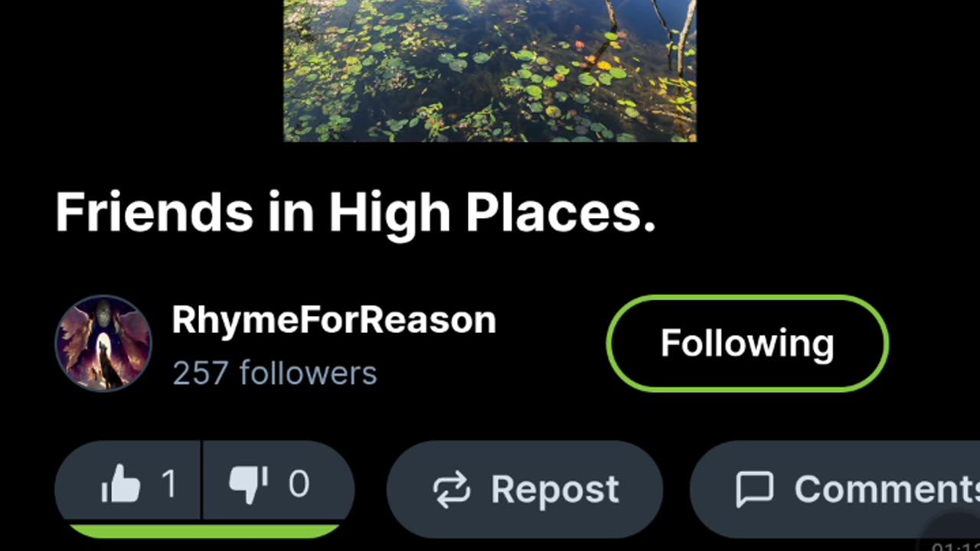980x551 pixels.
Task: Click the comments speech bubble icon
Action: pyautogui.click(x=754, y=490)
